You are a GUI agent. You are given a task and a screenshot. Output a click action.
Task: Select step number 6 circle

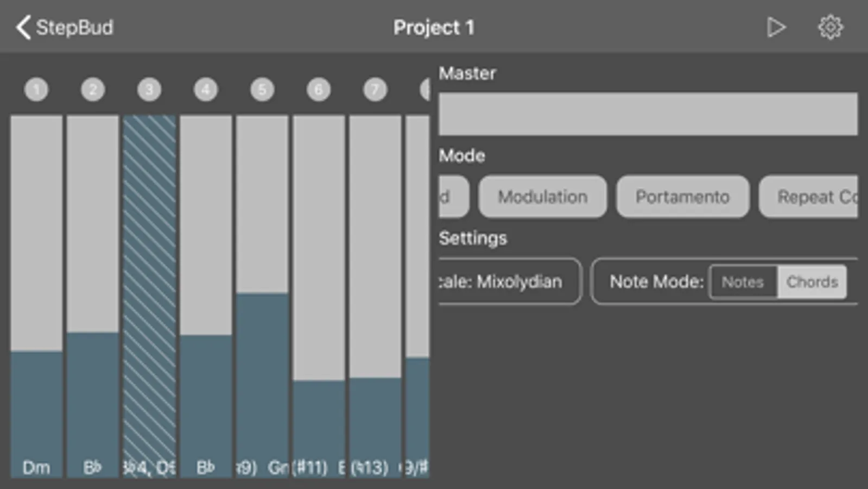click(x=319, y=90)
